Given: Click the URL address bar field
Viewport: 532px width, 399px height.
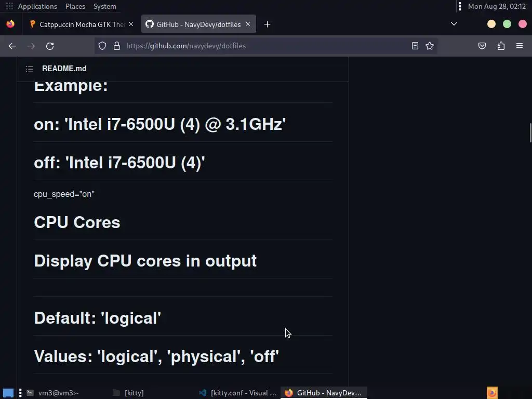Looking at the screenshot, I should pos(260,46).
